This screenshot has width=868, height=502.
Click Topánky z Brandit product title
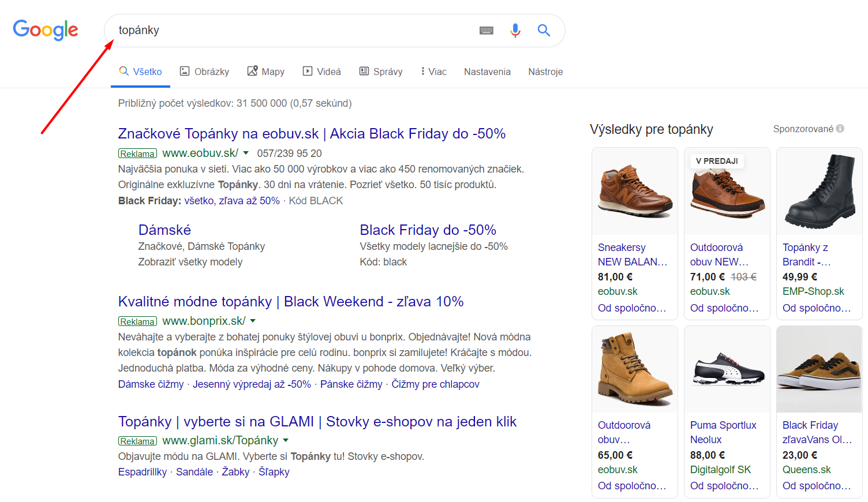(x=806, y=254)
